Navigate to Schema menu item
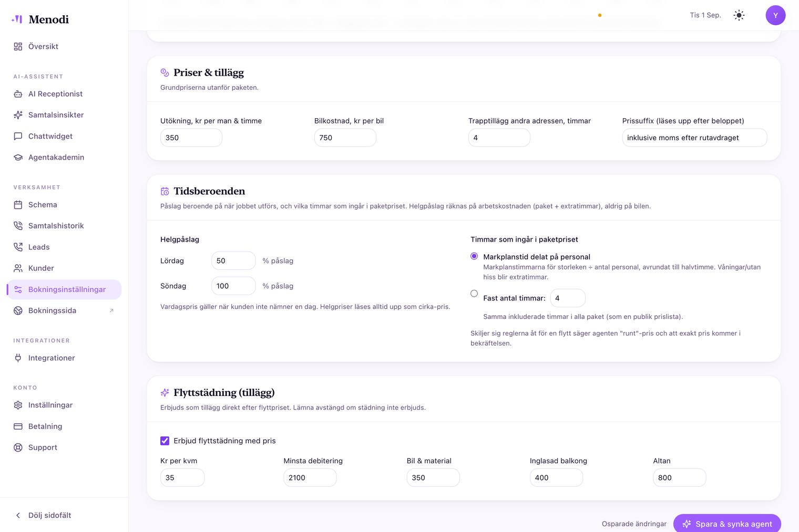The width and height of the screenshot is (799, 532). click(x=64, y=205)
